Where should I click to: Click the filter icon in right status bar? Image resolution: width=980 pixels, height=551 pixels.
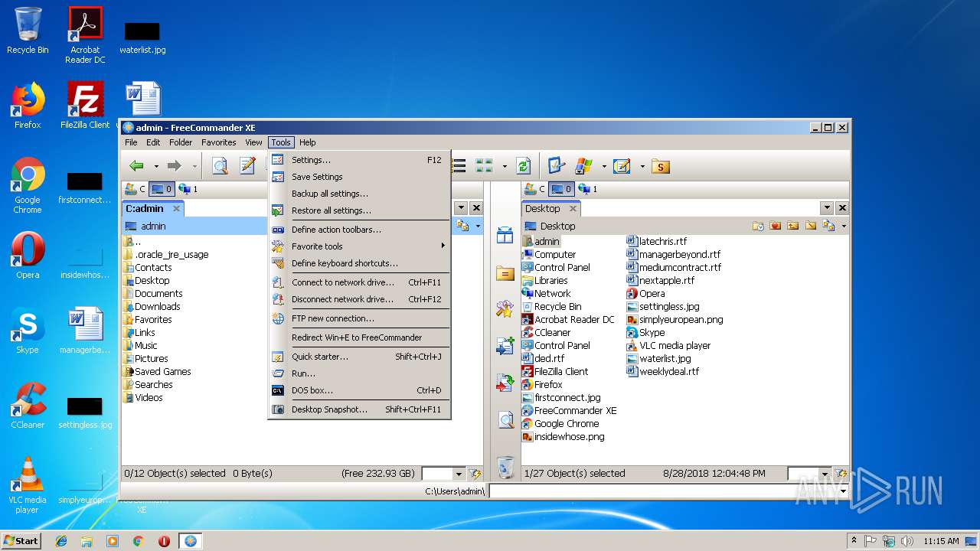point(841,474)
